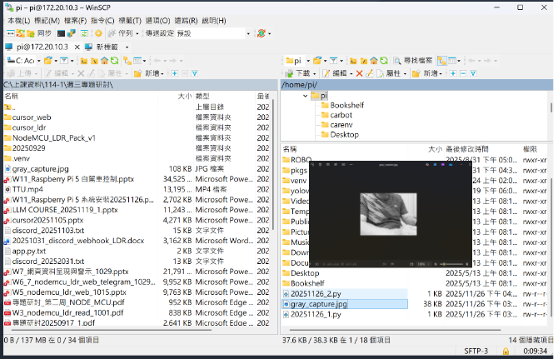Select 20251126_2.py in remote file list
Viewport: 554px width, 360px height.
click(x=316, y=294)
